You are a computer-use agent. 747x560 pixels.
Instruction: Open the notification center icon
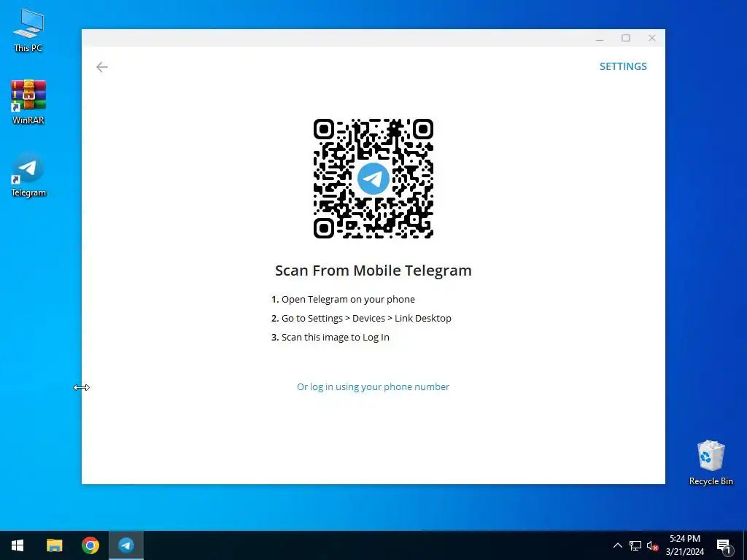click(724, 545)
